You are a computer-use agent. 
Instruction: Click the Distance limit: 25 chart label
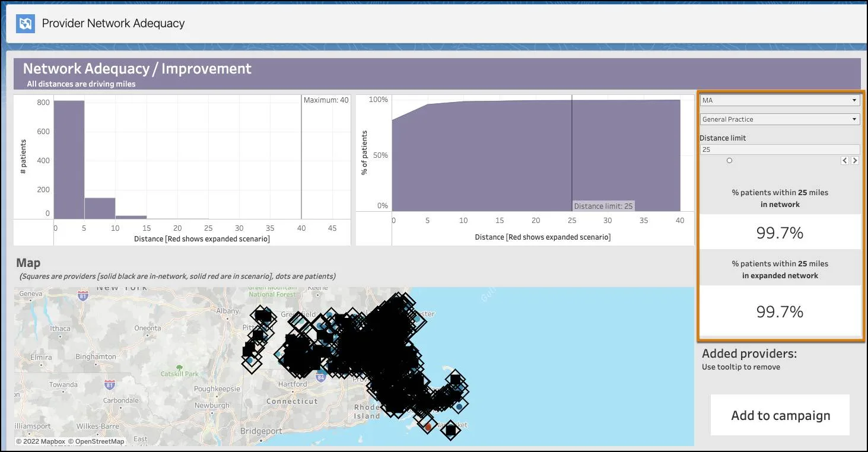coord(603,206)
